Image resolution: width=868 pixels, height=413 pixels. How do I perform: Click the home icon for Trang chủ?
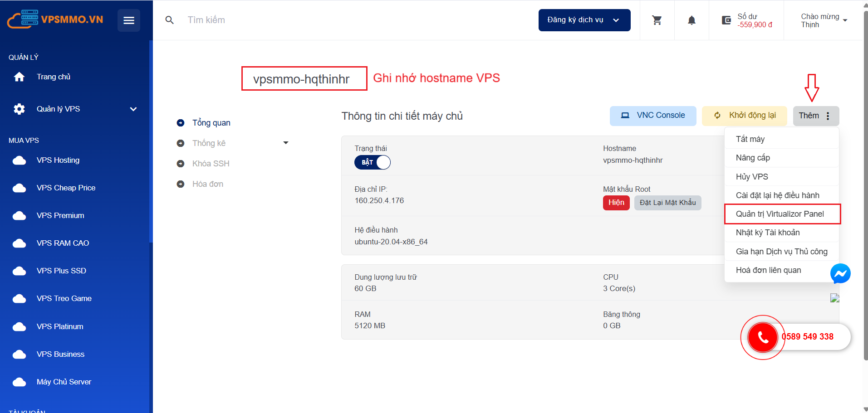pyautogui.click(x=19, y=77)
